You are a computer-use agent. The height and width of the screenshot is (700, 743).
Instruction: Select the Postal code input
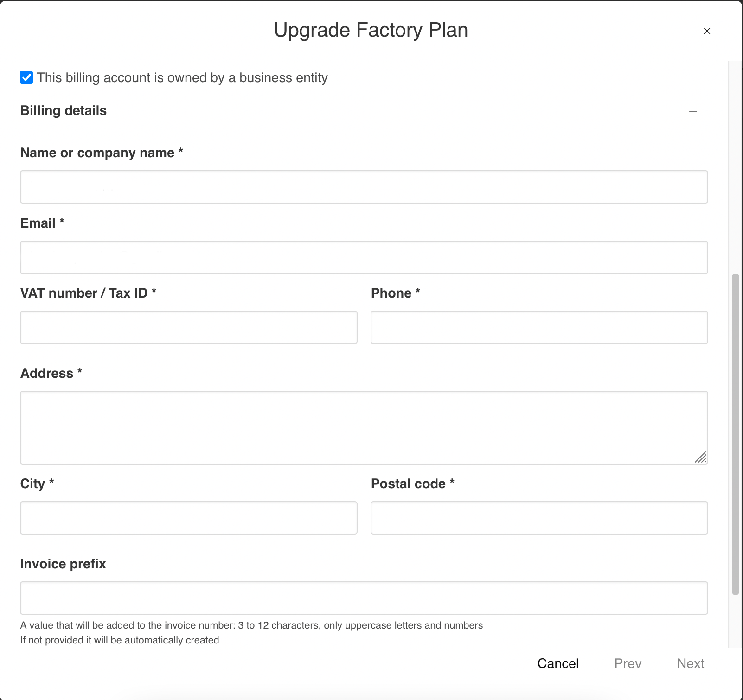click(x=539, y=518)
